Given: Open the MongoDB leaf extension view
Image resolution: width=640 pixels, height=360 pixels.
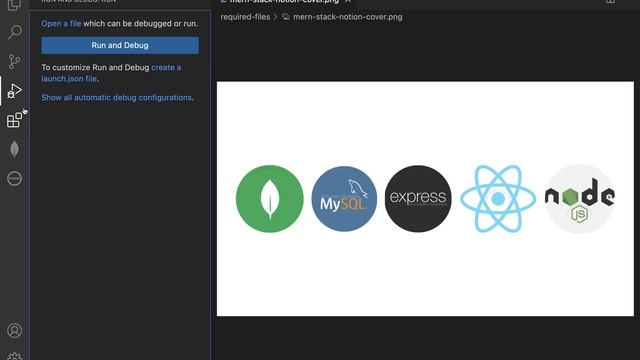Looking at the screenshot, I should (x=14, y=149).
